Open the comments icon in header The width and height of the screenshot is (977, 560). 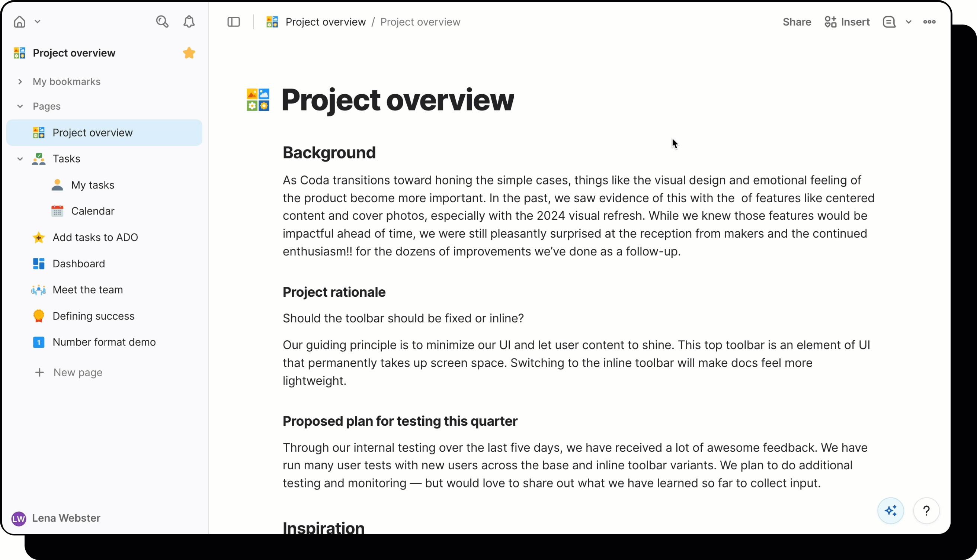(889, 22)
